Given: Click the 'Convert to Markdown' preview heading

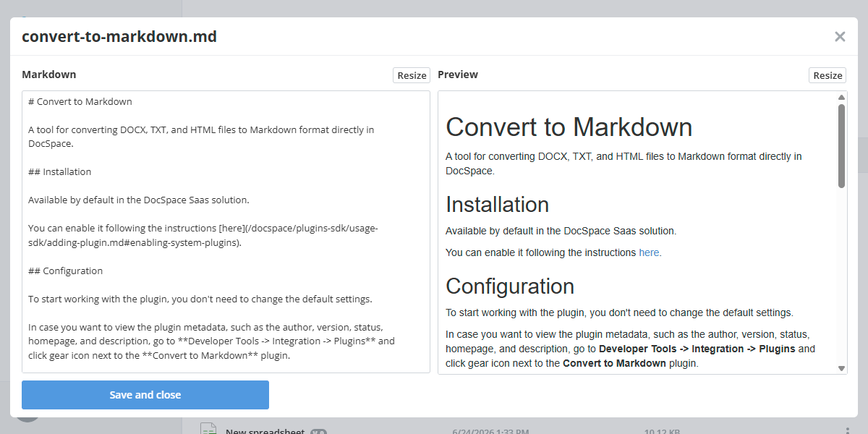Looking at the screenshot, I should coord(569,127).
